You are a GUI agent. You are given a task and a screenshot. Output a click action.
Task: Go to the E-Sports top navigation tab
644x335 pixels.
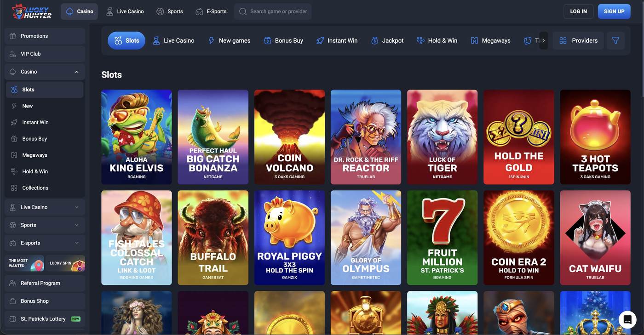[211, 11]
